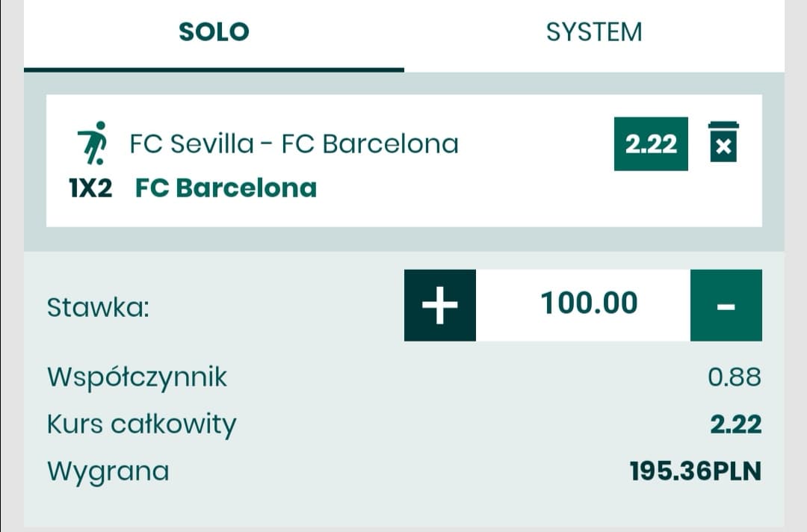The image size is (807, 532).
Task: Switch to the SYSTEM tab
Action: 594,32
